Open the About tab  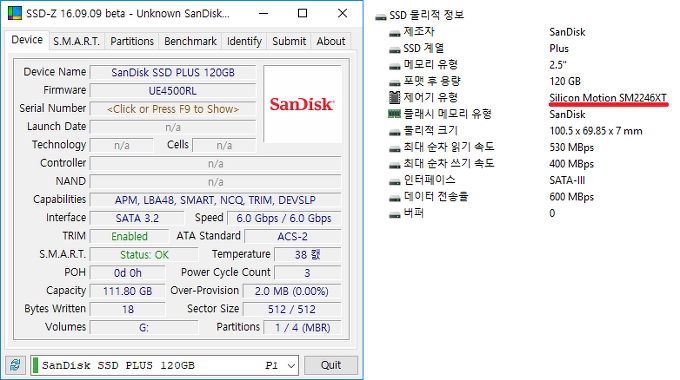pyautogui.click(x=331, y=41)
